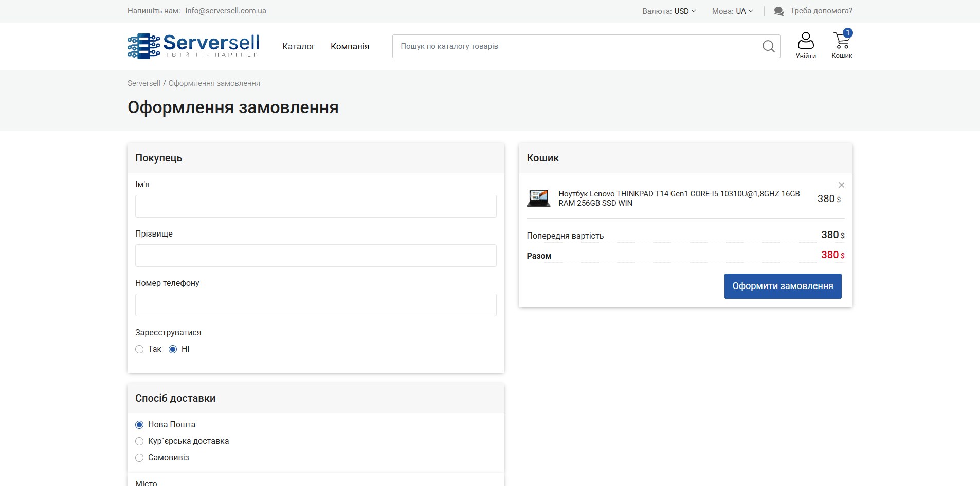Click the Serversell logo
The image size is (980, 486).
(x=193, y=46)
